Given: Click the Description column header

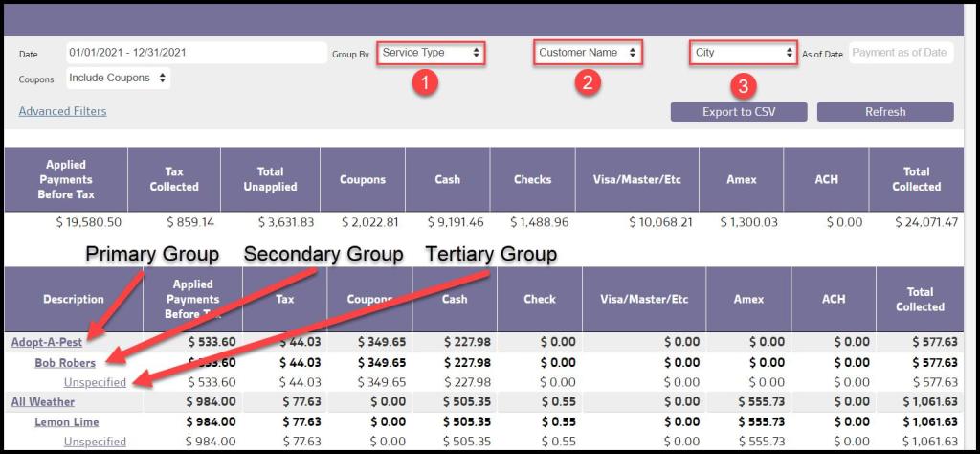Looking at the screenshot, I should tap(74, 300).
